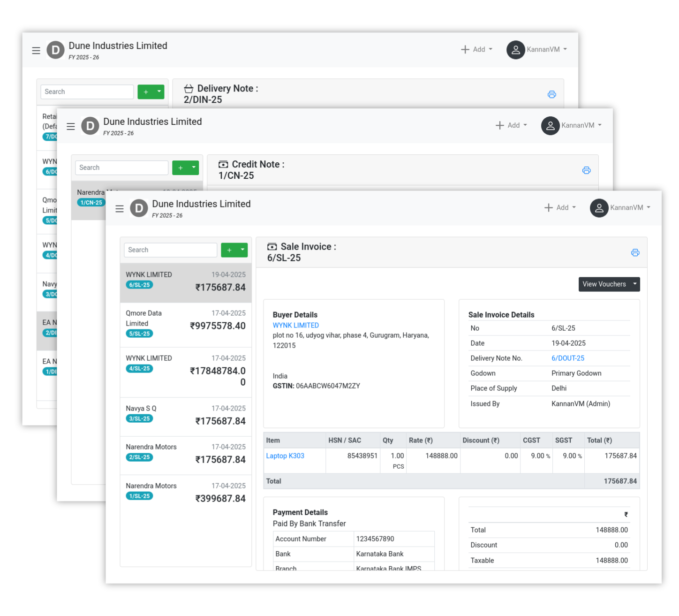
Task: Click the invoice icon beside Sale Invoice
Action: click(272, 246)
